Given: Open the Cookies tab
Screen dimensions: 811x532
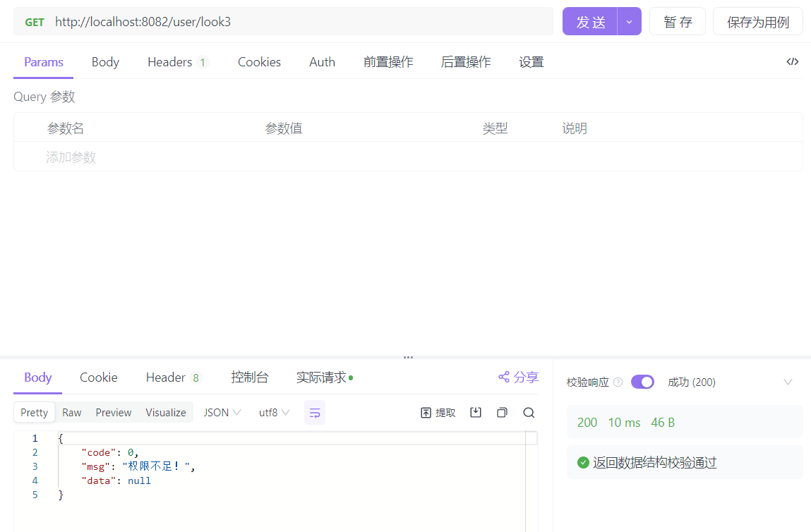Looking at the screenshot, I should (259, 62).
